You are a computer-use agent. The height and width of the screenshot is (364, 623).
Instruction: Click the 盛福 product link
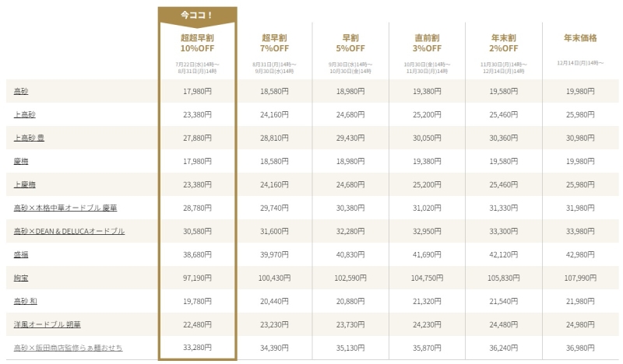[x=21, y=255]
